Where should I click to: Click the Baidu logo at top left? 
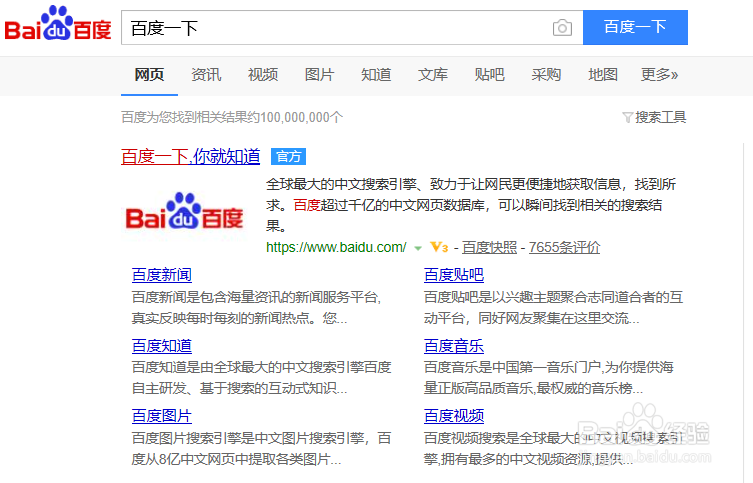58,24
